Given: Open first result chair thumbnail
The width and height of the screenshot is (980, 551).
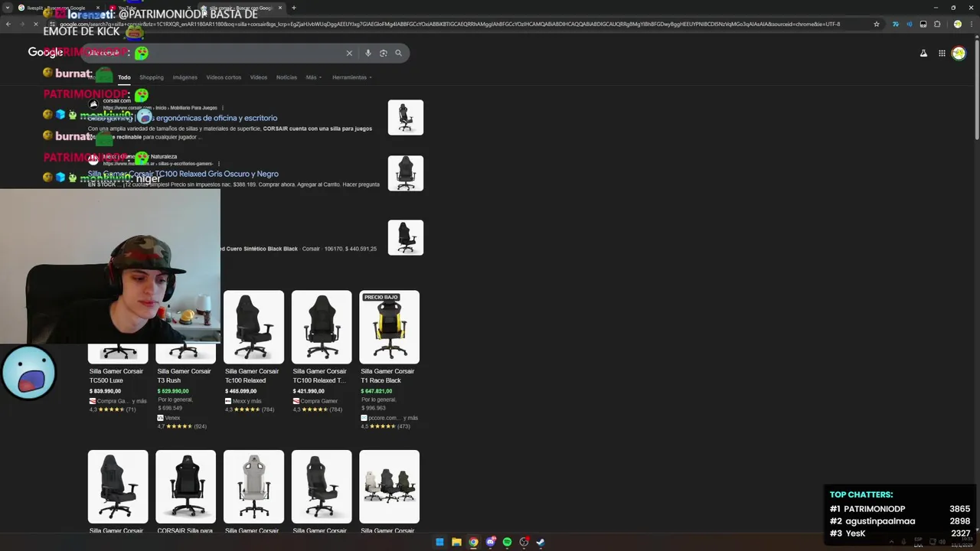Looking at the screenshot, I should [406, 118].
